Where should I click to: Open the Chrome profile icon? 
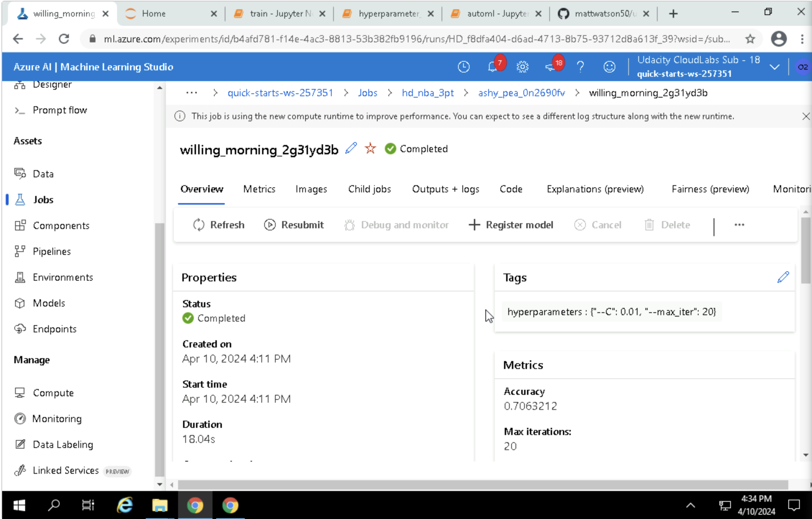779,39
